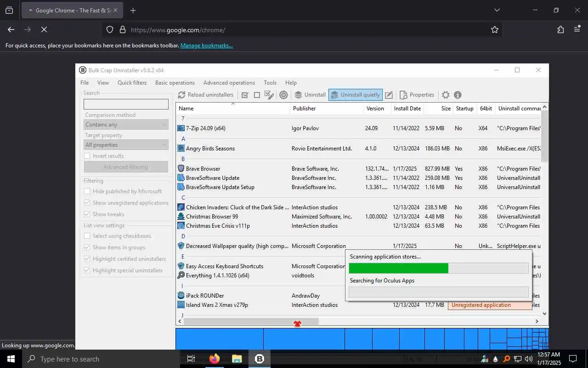Click the target window icon
Viewport: 588px width, 368px height.
click(x=284, y=95)
